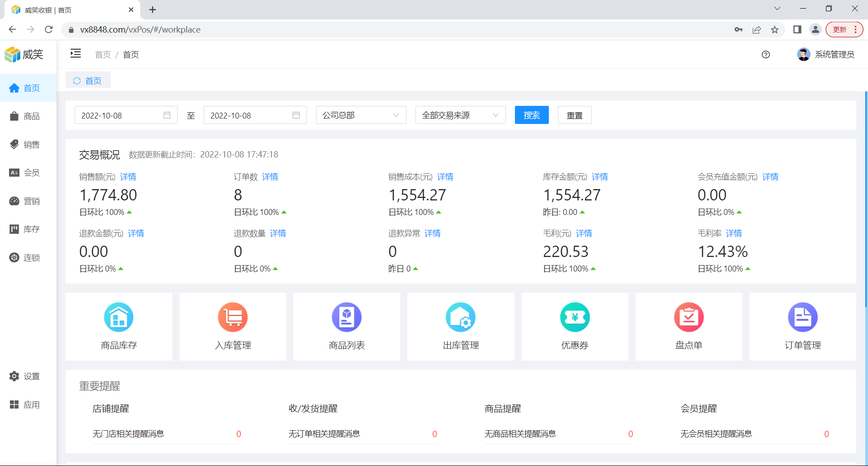Open the 优惠券 coupon icon
868x466 pixels.
tap(575, 317)
